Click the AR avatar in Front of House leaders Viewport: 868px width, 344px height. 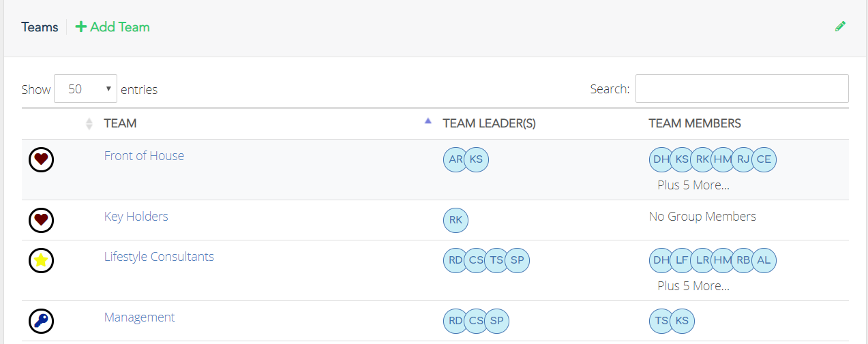(x=455, y=159)
